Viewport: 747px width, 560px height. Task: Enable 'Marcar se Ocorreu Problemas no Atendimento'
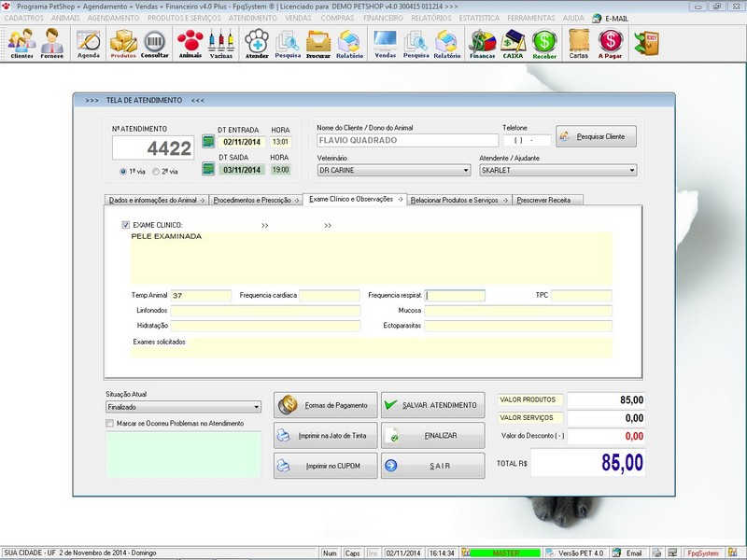(x=107, y=423)
